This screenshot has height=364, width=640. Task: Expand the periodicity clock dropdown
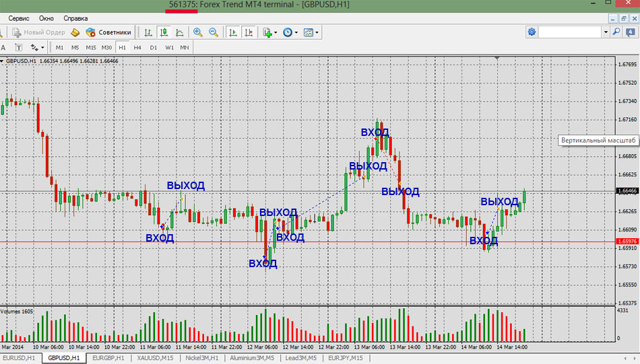(290, 32)
